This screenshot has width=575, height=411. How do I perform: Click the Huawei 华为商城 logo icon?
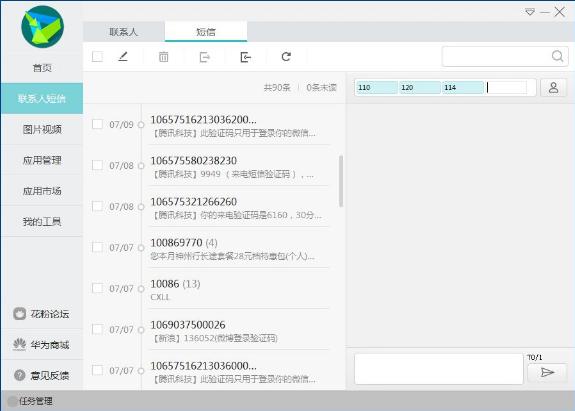coord(19,345)
